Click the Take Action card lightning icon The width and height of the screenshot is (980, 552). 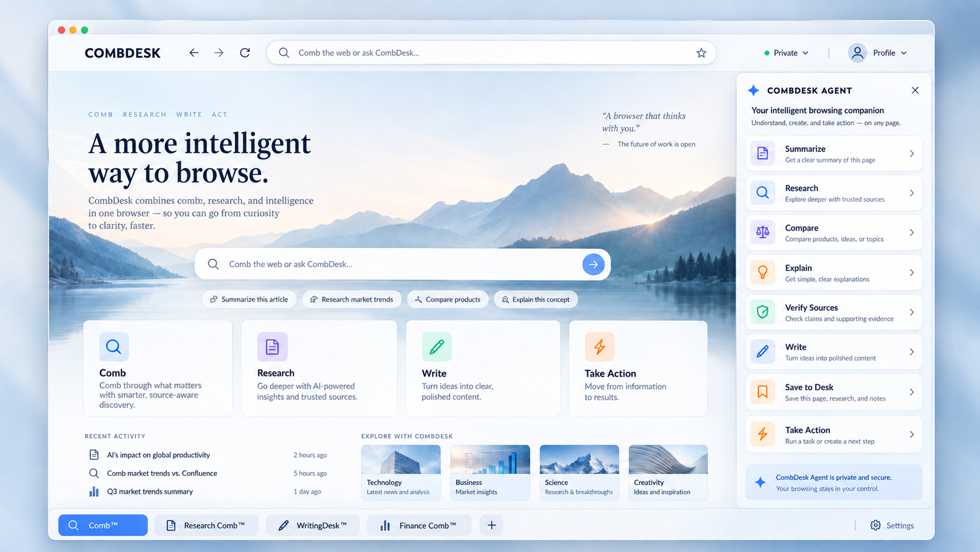pos(600,347)
